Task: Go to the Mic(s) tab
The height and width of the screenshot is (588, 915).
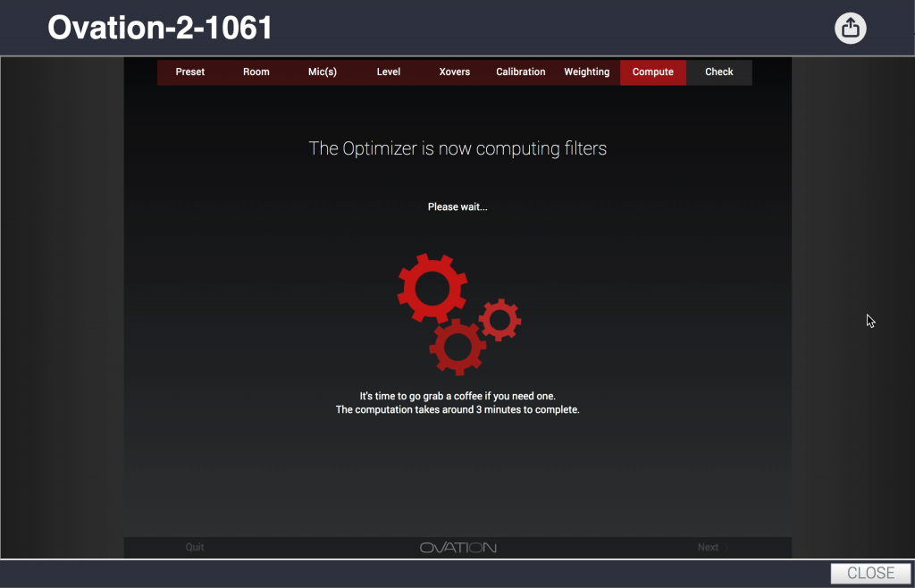Action: [x=322, y=71]
